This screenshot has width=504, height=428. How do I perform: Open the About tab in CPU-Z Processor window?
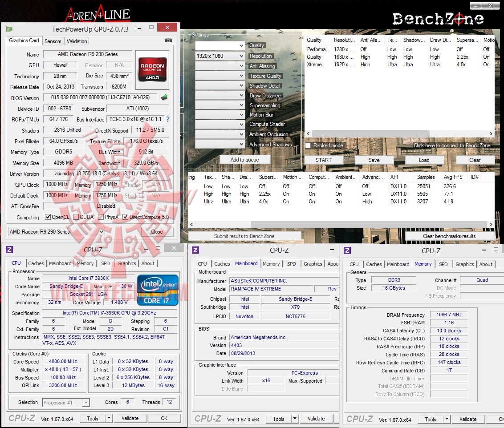click(x=148, y=263)
